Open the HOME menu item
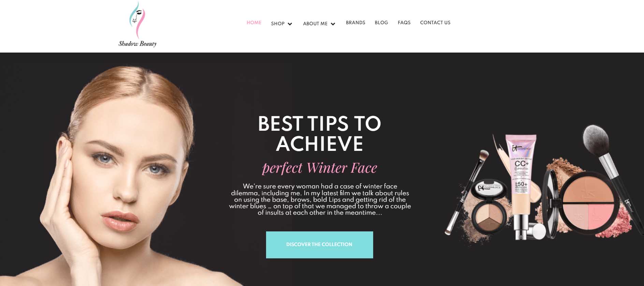Image resolution: width=644 pixels, height=286 pixels. click(254, 23)
